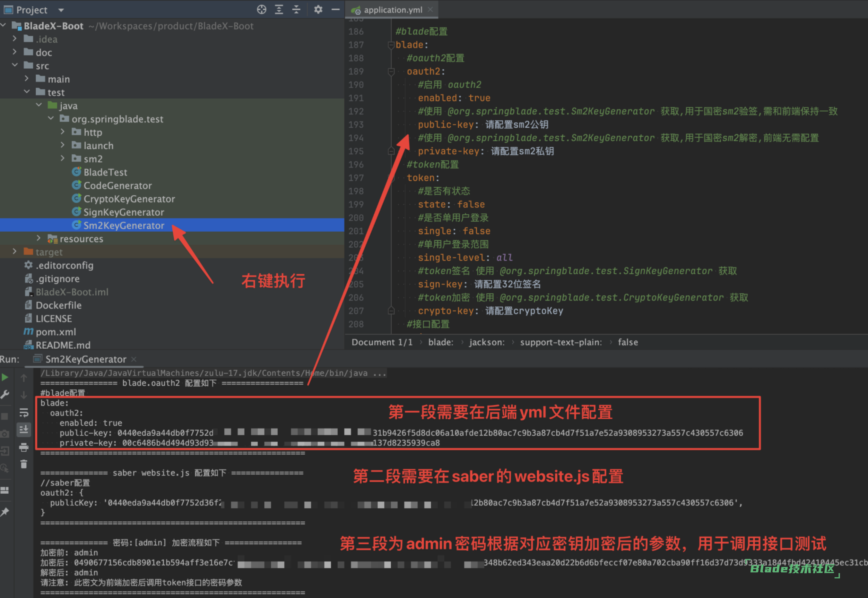Click the sign-key line in editor
868x598 pixels.
[479, 284]
